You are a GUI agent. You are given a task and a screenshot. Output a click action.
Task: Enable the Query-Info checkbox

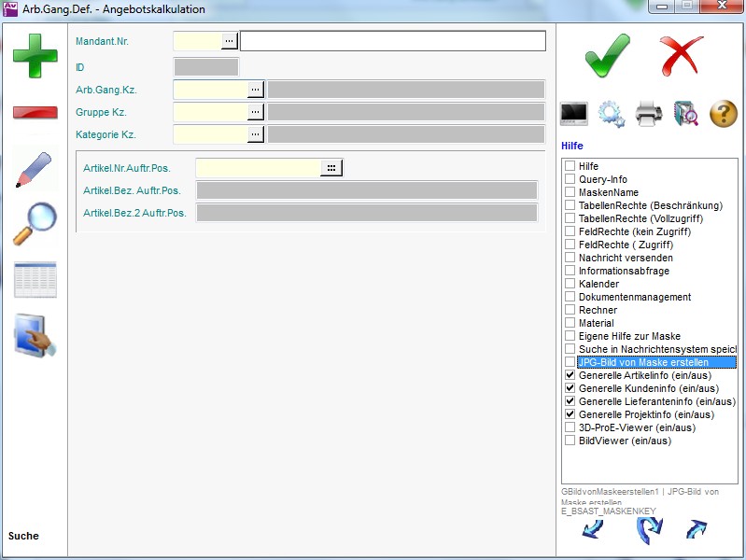point(570,179)
